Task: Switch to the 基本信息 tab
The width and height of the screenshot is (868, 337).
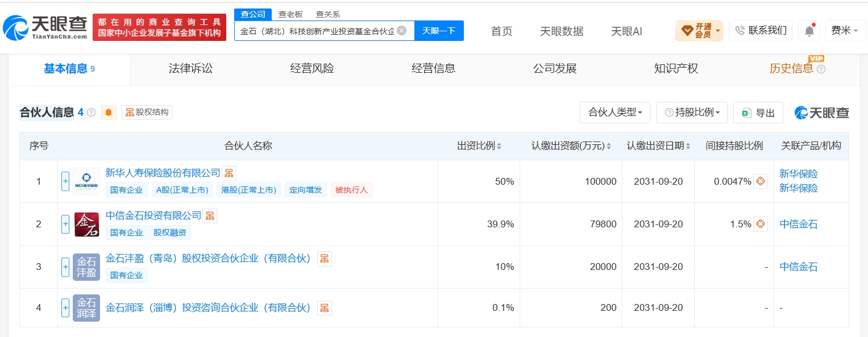Action: click(x=69, y=69)
